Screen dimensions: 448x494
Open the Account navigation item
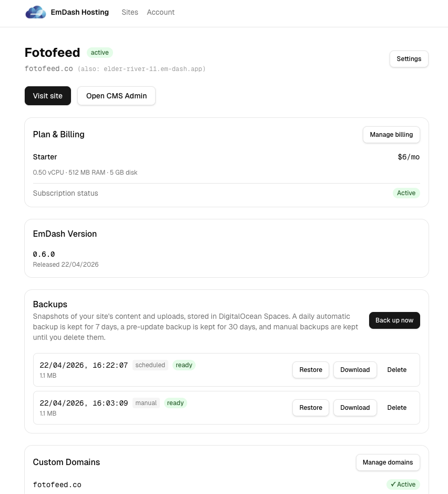[160, 12]
